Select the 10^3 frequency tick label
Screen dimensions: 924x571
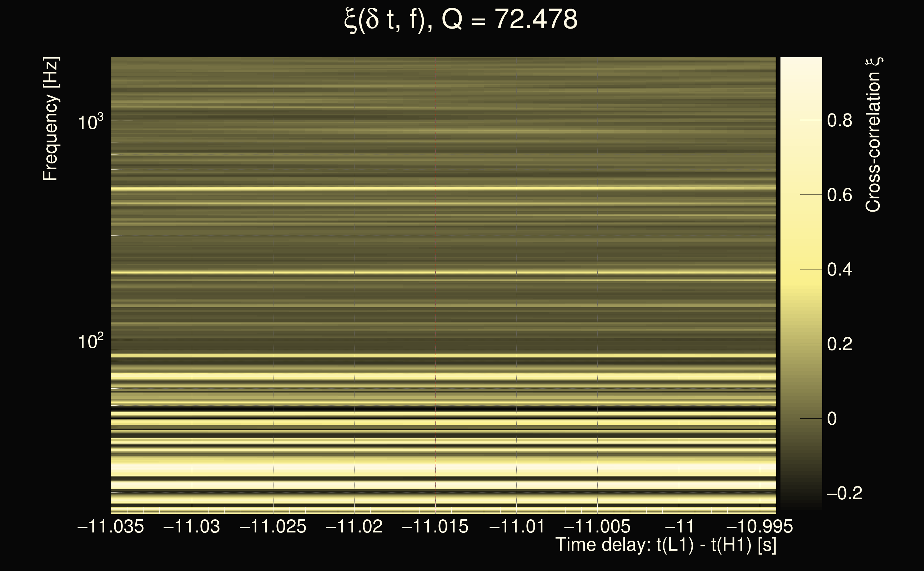[x=90, y=122]
